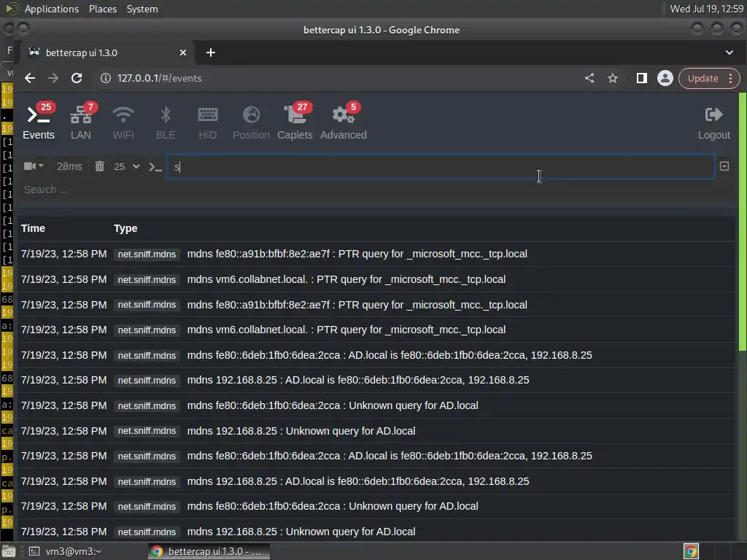The width and height of the screenshot is (747, 560).
Task: Open the Chrome three-dot menu
Action: [731, 78]
